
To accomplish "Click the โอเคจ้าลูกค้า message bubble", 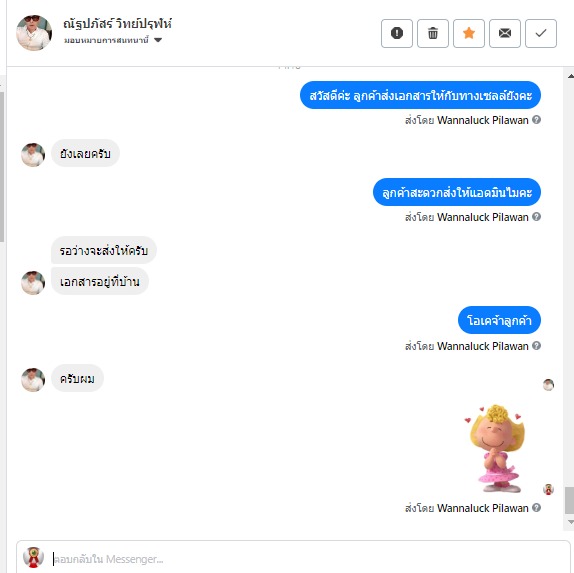I will [x=499, y=320].
